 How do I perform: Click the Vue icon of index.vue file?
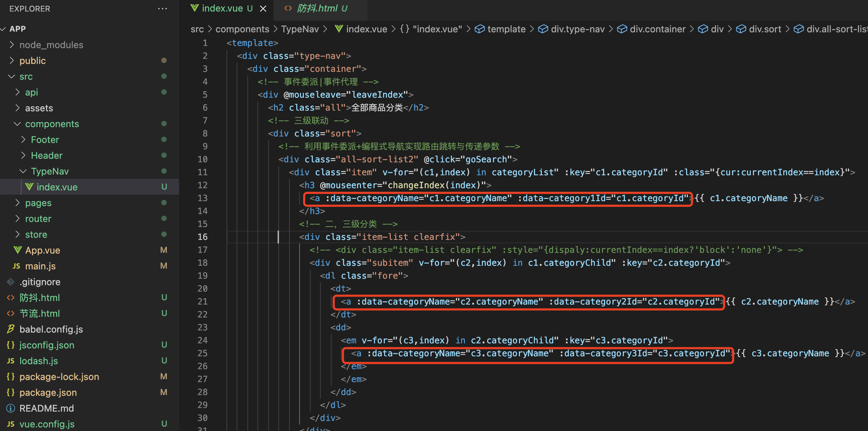coord(29,187)
